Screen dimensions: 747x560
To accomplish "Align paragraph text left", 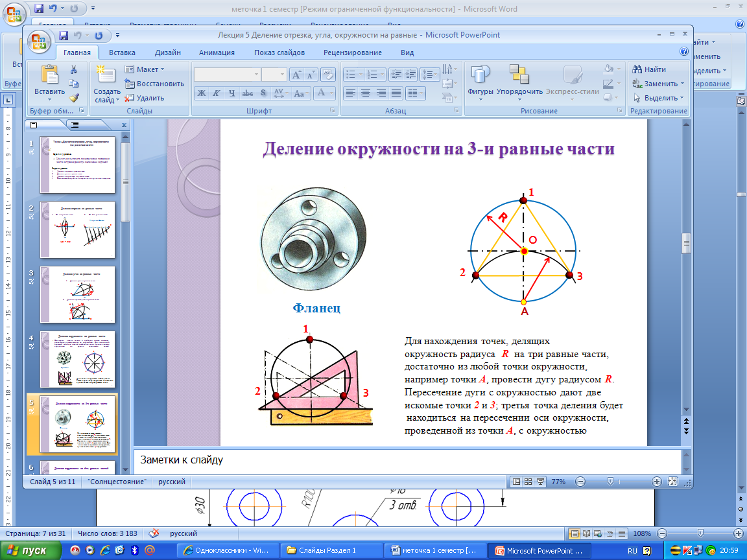I will [x=351, y=93].
